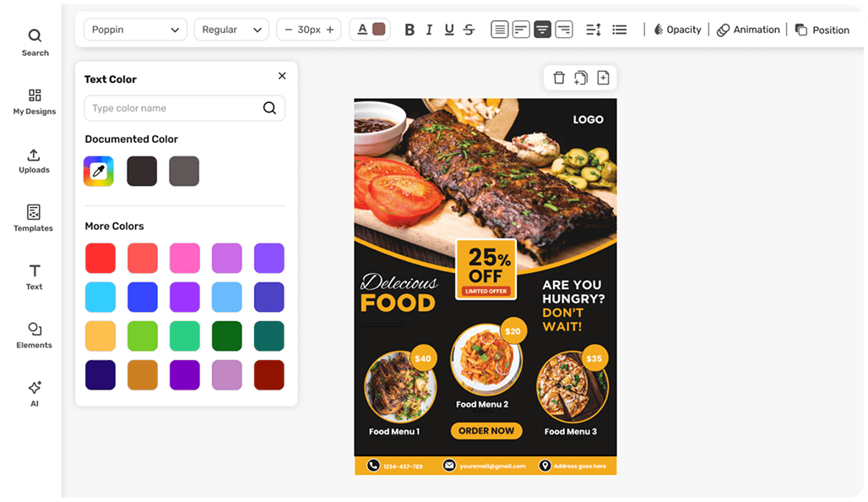
Task: Apply strikethrough to the text
Action: (x=469, y=29)
